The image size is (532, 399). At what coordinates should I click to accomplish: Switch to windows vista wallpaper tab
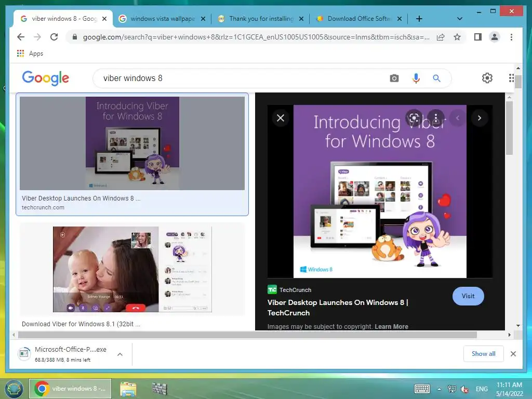[162, 19]
